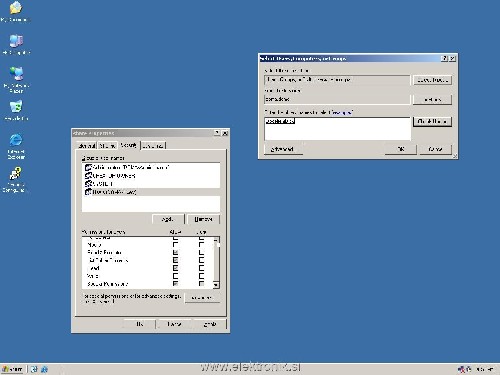Toggle Allow checkbox for Modify permission
The width and height of the screenshot is (500, 375).
(x=175, y=244)
